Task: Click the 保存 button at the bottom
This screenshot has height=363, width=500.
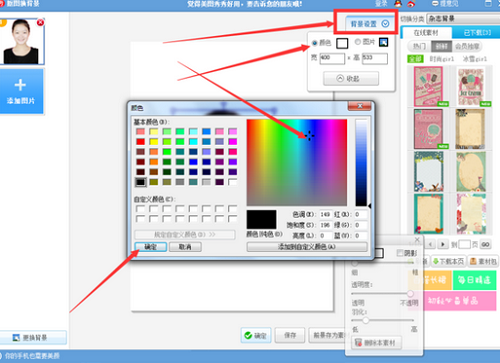Action: point(290,335)
